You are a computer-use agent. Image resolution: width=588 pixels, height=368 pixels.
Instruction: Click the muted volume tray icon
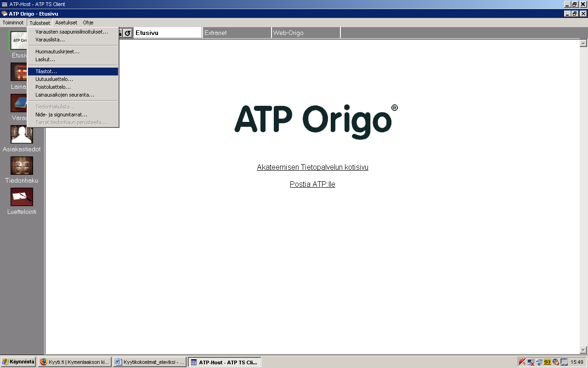tap(555, 362)
